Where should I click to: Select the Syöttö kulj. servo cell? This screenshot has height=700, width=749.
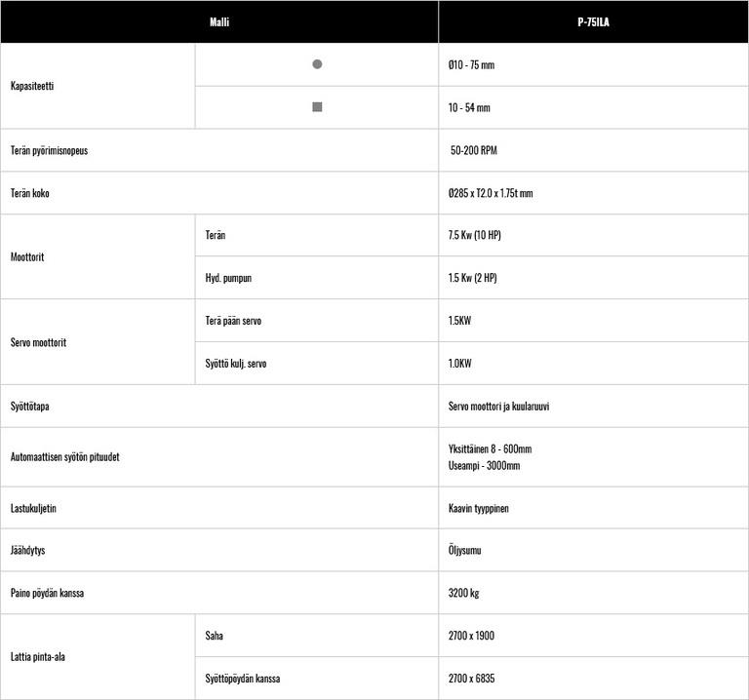point(236,364)
